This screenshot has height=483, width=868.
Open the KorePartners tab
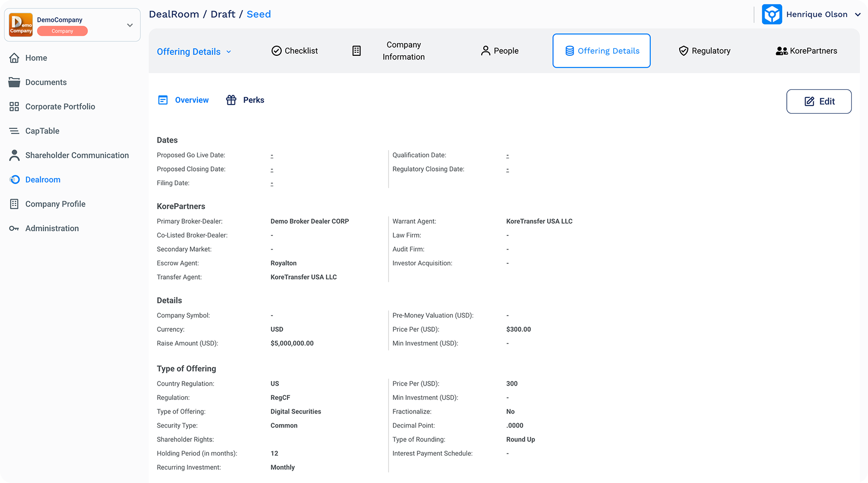point(807,51)
